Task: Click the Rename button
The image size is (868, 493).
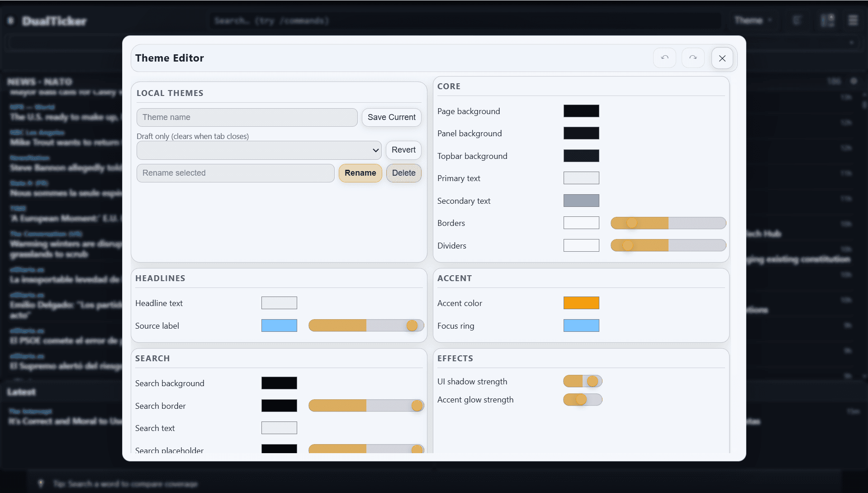Action: [360, 173]
